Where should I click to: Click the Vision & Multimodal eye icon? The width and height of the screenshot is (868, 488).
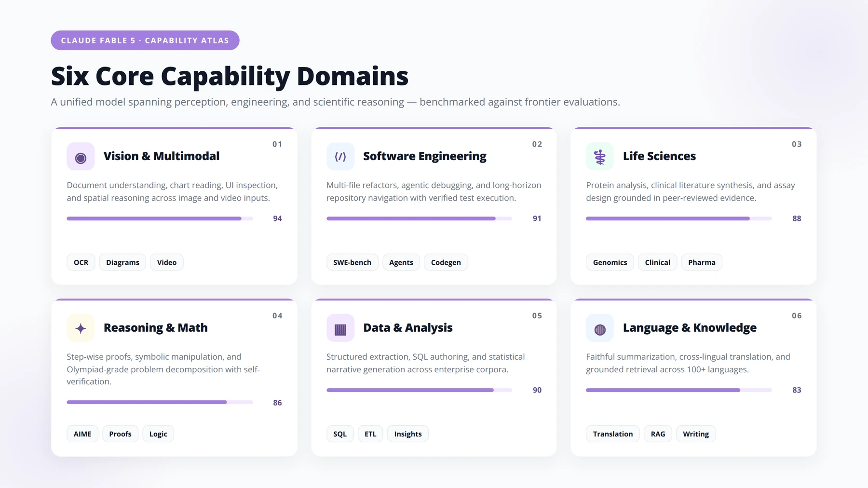pyautogui.click(x=81, y=156)
